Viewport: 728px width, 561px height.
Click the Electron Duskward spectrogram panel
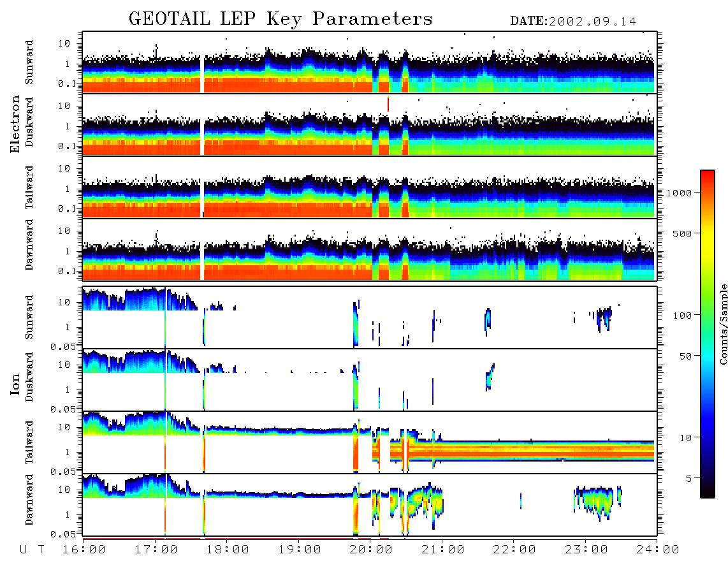pyautogui.click(x=370, y=124)
